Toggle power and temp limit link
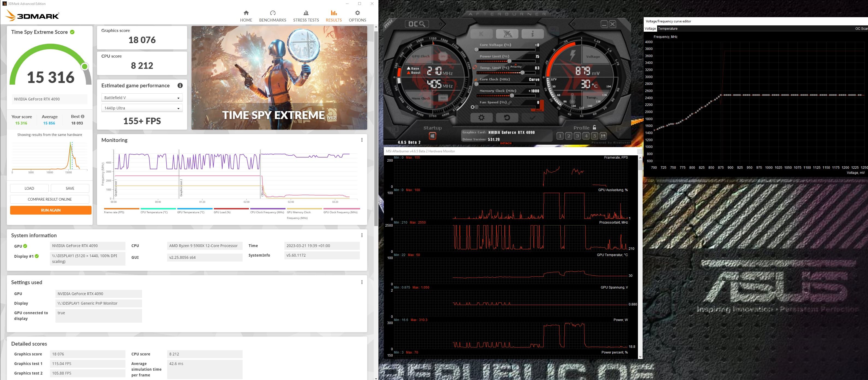868x380 pixels. click(474, 68)
